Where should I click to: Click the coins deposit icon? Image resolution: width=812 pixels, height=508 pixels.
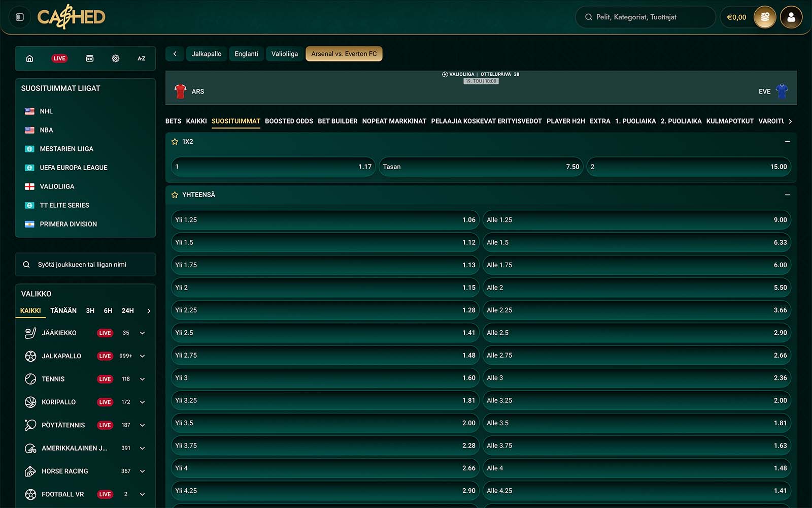pos(765,17)
